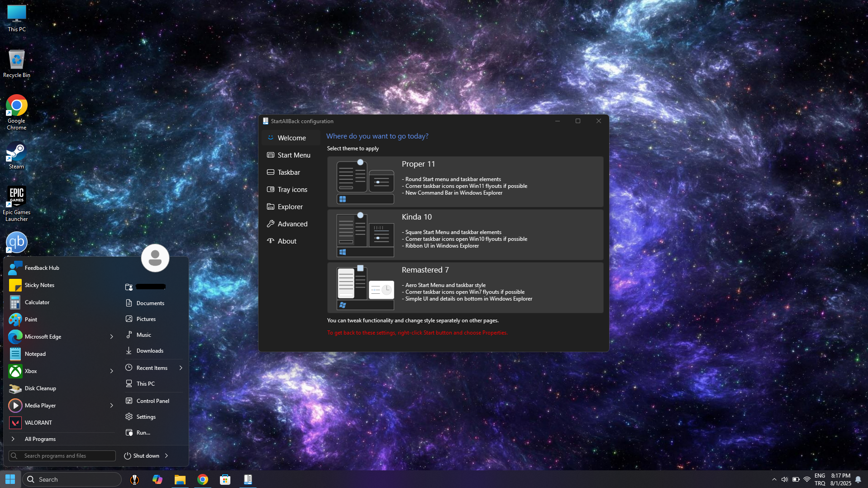Open Pictures from the Start menu
This screenshot has width=868, height=488.
click(154, 319)
